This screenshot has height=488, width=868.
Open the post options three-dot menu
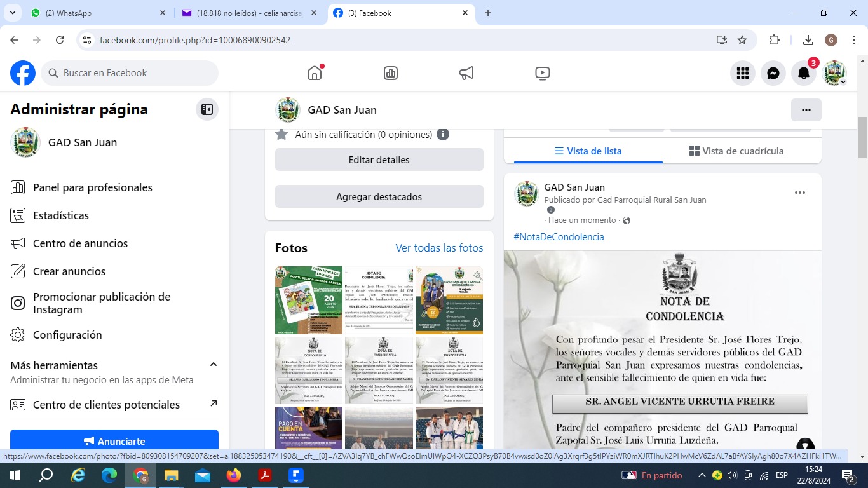click(800, 193)
